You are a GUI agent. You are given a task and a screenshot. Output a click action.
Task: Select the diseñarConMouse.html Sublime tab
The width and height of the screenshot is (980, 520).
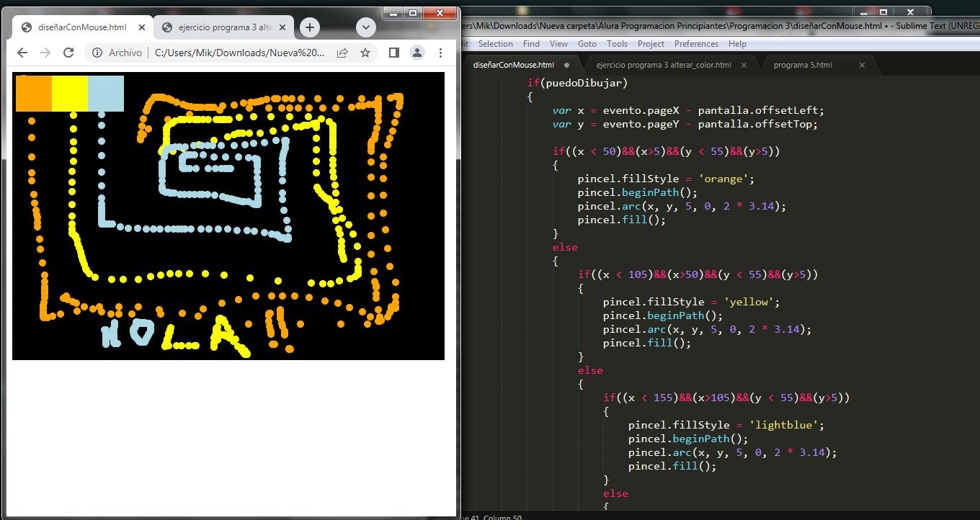[x=521, y=65]
